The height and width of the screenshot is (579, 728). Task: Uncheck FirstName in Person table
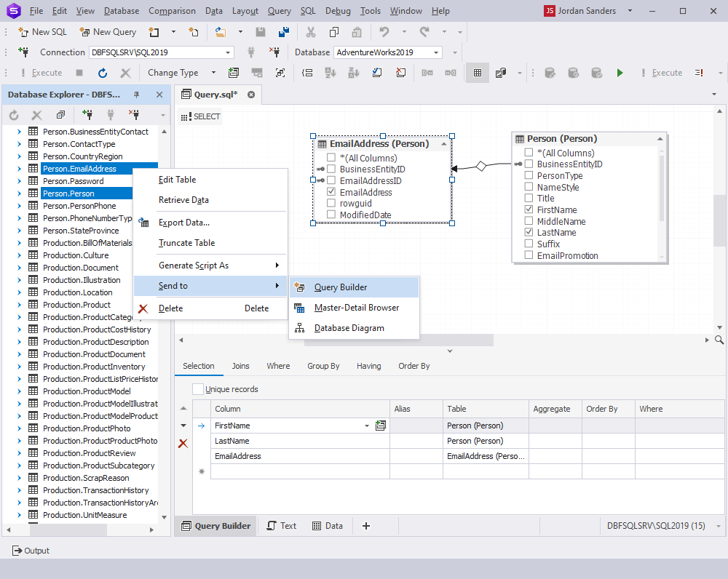point(529,209)
